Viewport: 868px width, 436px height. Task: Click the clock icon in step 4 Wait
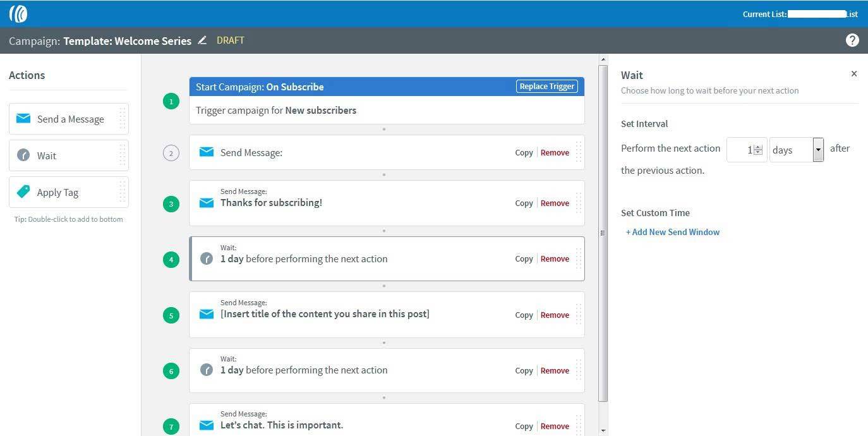coord(207,258)
